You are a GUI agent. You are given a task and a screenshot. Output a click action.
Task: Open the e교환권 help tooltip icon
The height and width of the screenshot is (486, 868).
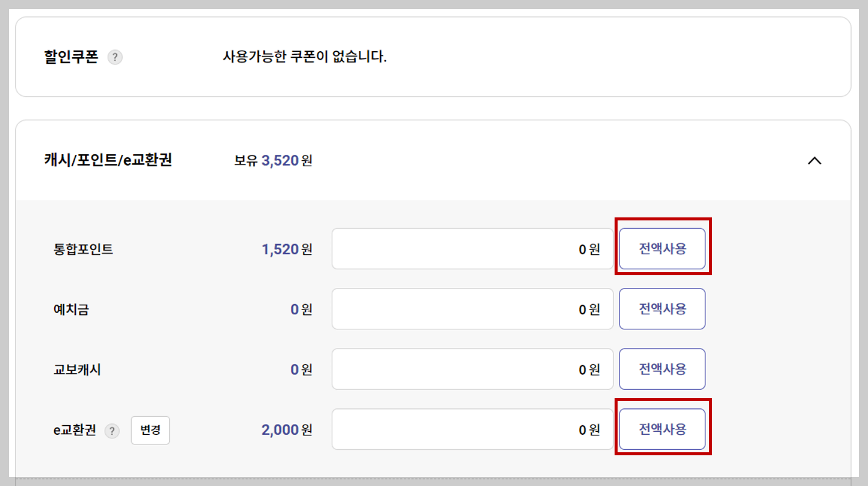click(111, 431)
